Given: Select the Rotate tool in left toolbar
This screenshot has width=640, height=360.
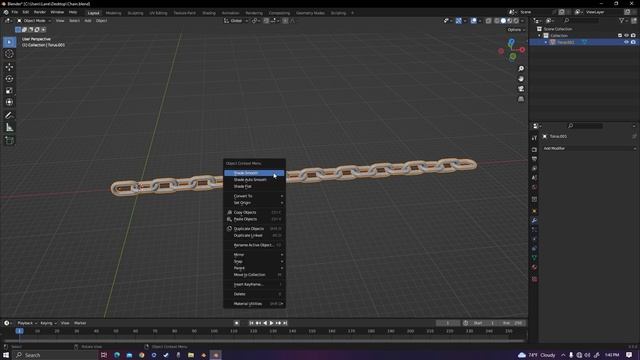Looking at the screenshot, I should point(9,78).
